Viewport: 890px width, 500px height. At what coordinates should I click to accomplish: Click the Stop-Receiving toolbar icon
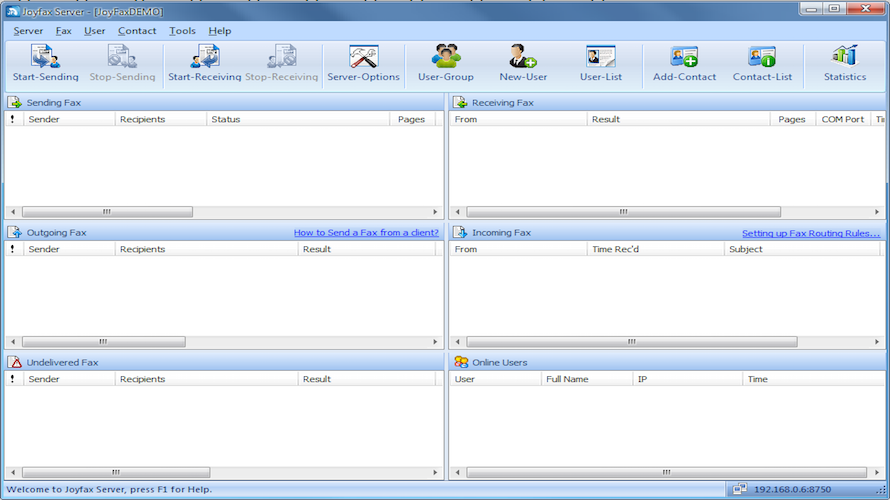click(282, 57)
